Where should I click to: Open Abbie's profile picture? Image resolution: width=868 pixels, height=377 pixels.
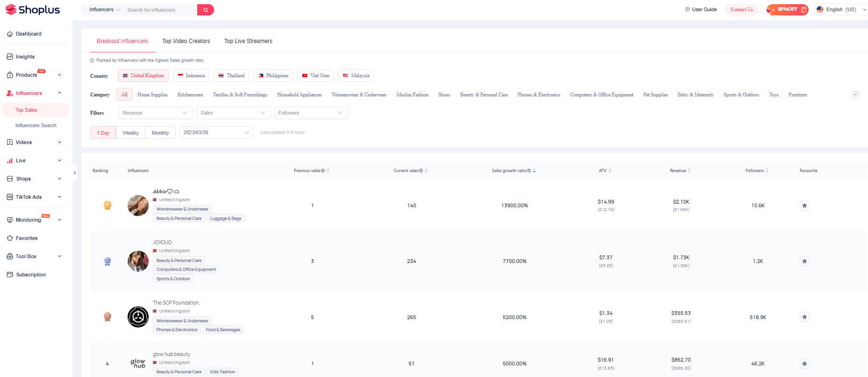pos(138,205)
